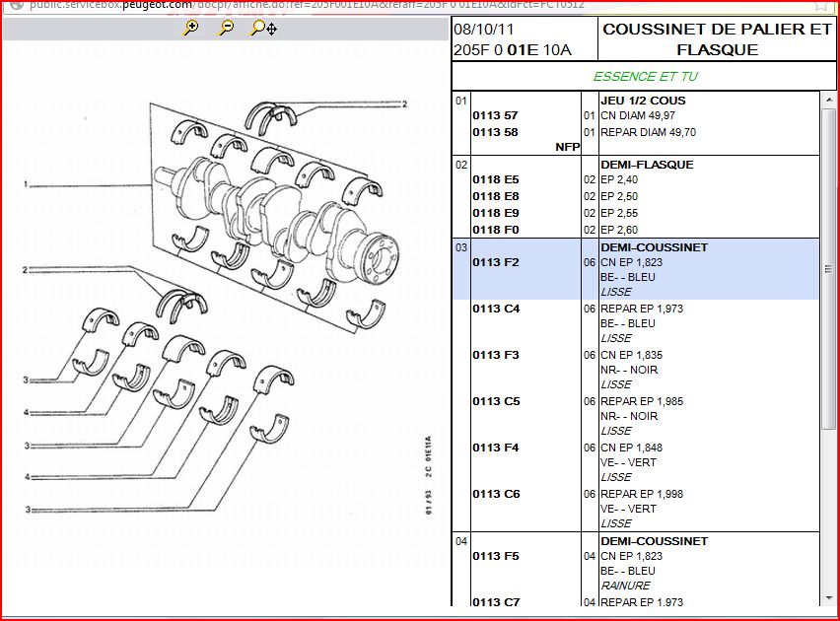
Task: Click part number 0113 F5
Action: tap(495, 556)
